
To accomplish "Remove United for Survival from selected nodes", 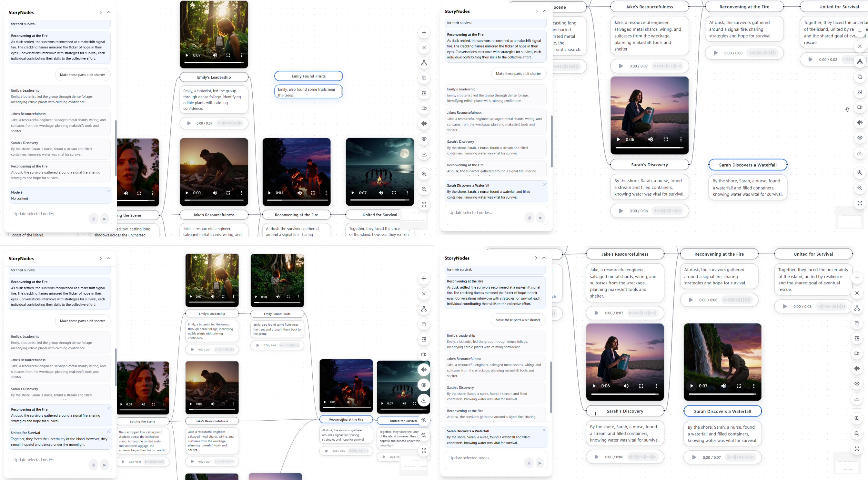I will point(108,432).
